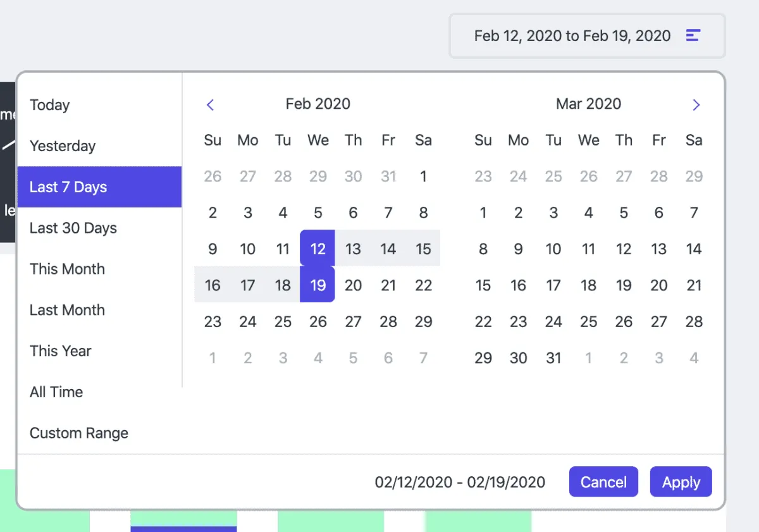Choose the This Month preset
This screenshot has height=532, width=759.
click(x=67, y=269)
